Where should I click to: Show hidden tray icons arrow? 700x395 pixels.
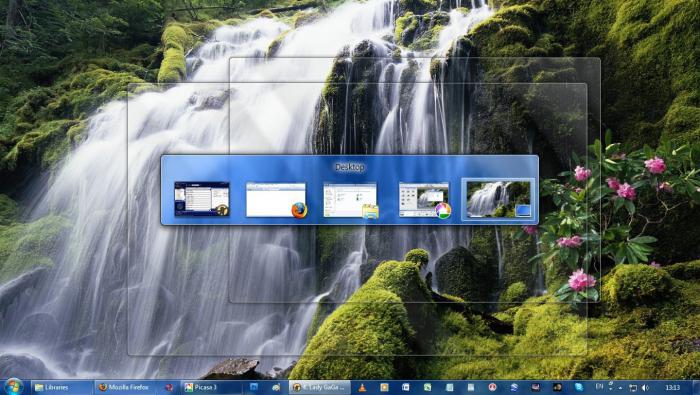pyautogui.click(x=621, y=388)
